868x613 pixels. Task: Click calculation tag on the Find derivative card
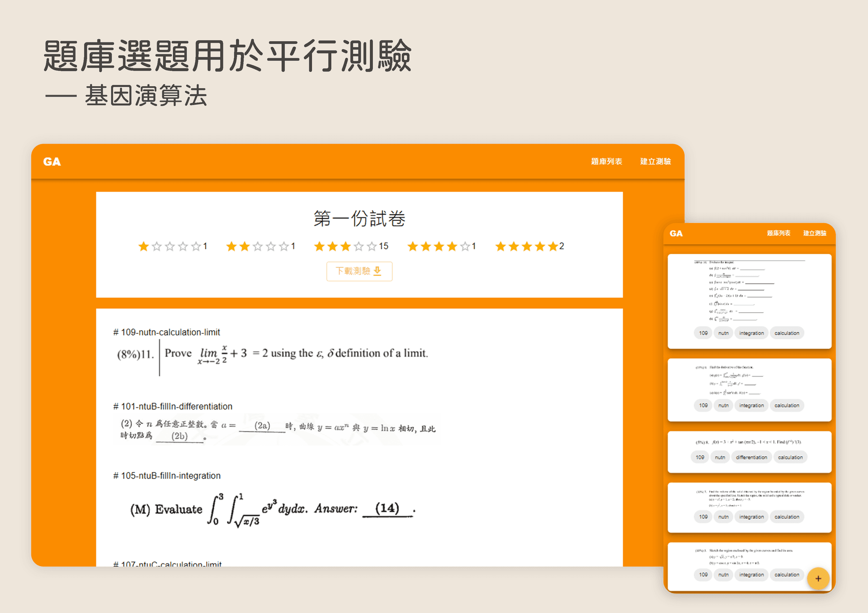(787, 405)
